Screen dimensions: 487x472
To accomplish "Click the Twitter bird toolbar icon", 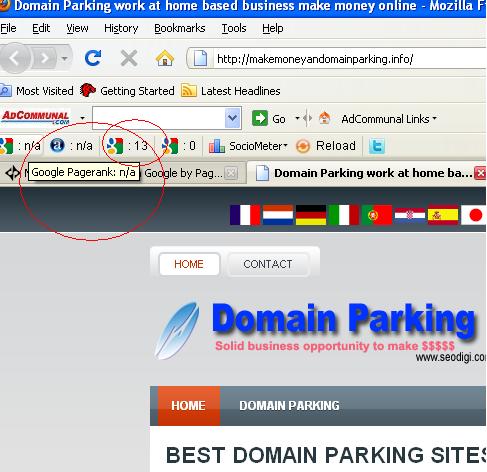I will tap(377, 146).
